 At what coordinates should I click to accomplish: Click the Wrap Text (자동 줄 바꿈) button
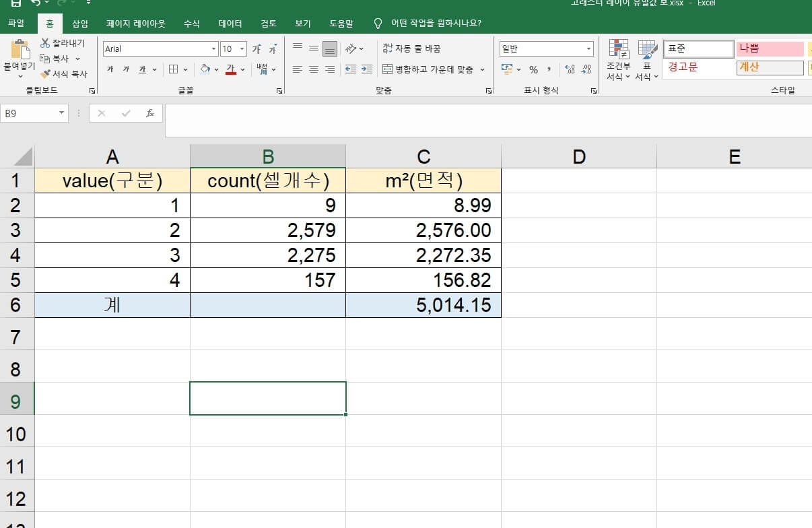[x=411, y=48]
